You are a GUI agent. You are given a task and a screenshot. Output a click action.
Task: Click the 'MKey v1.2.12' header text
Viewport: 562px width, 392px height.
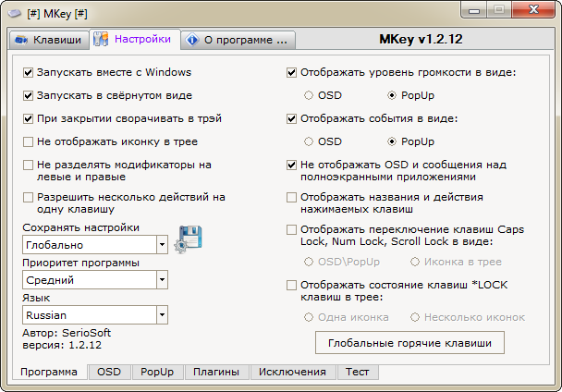(x=421, y=39)
